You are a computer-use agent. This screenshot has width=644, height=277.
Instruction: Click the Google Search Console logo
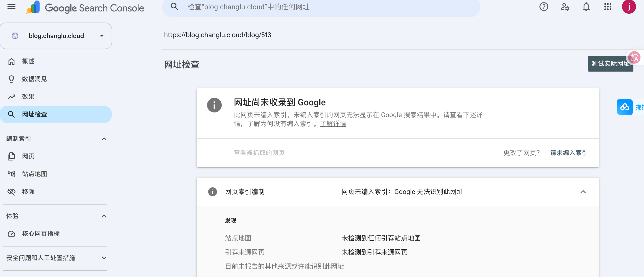point(85,8)
